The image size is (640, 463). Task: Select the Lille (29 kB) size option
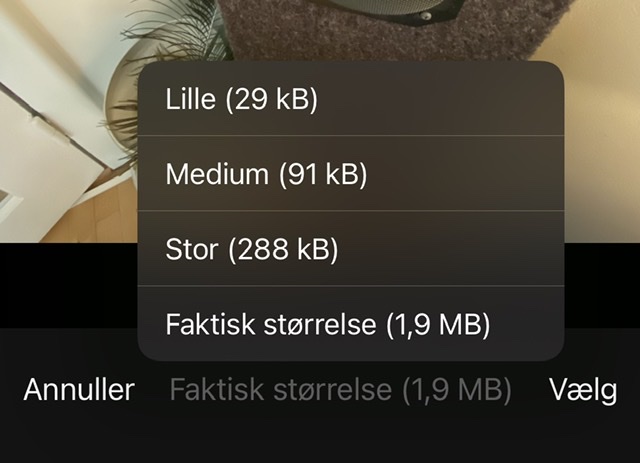[351, 98]
